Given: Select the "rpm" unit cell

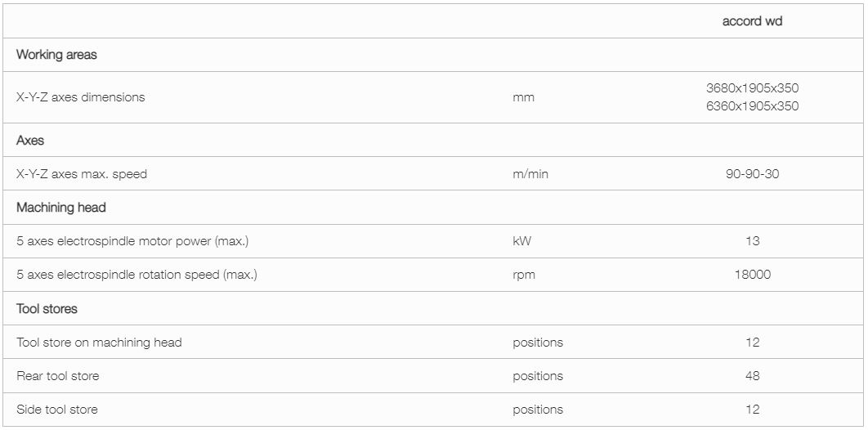Looking at the screenshot, I should click(x=524, y=275).
